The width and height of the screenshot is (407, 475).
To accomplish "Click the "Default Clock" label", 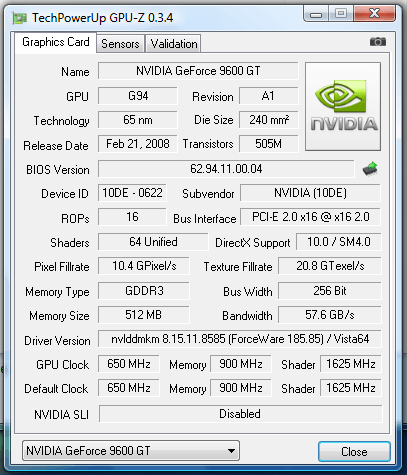I will coord(56,389).
